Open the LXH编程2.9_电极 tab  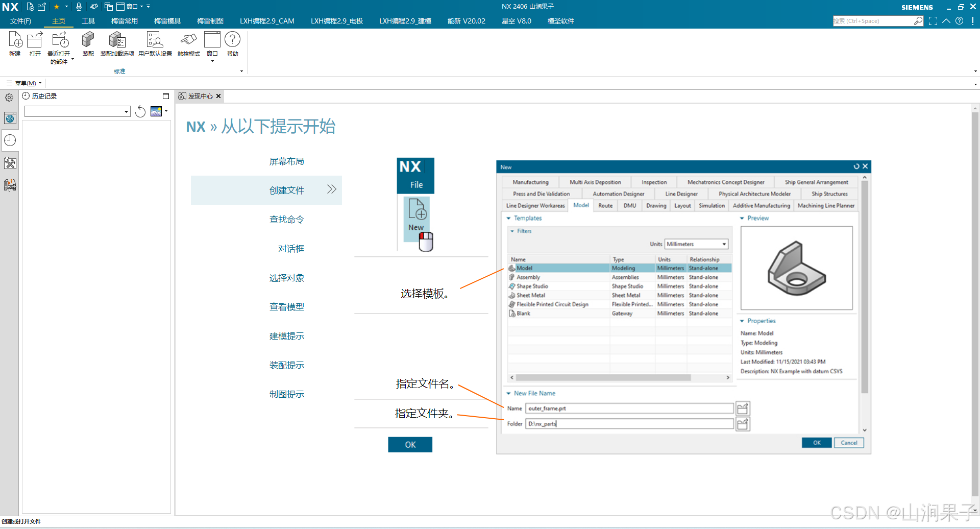337,21
